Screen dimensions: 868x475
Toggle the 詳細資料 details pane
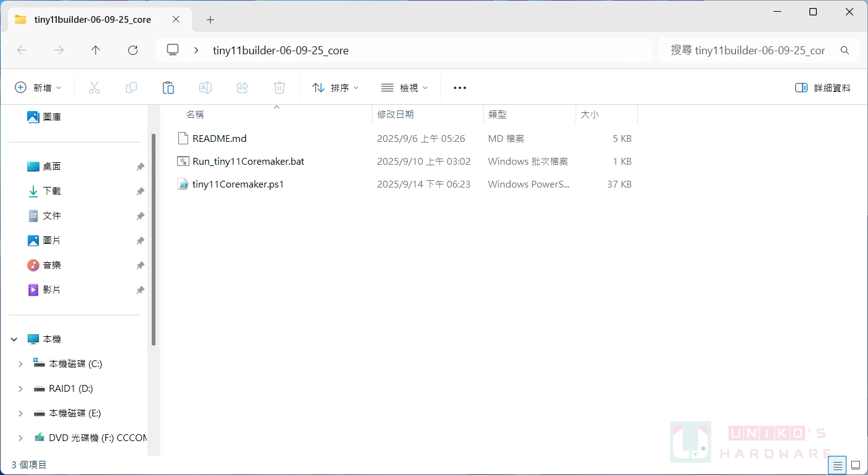coord(823,88)
